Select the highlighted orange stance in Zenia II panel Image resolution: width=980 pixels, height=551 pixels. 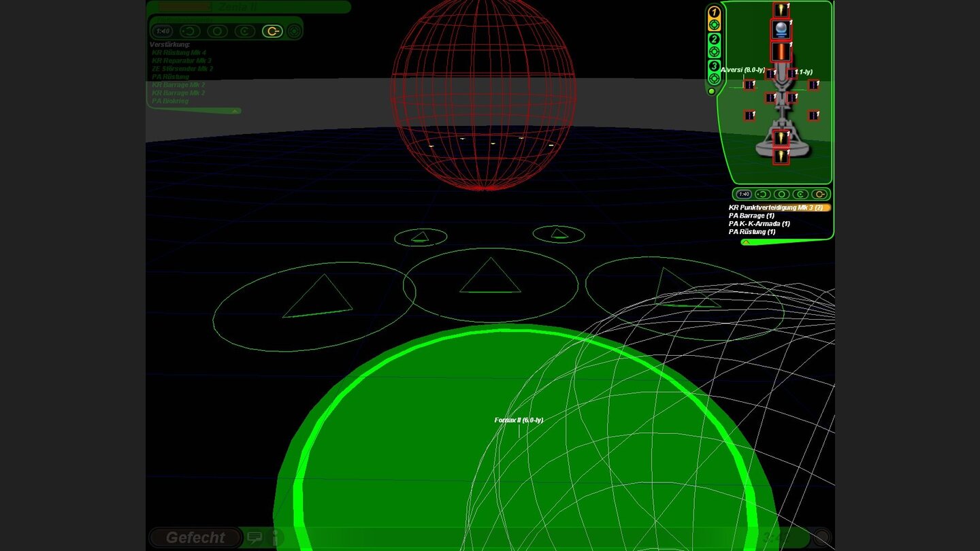pos(272,31)
